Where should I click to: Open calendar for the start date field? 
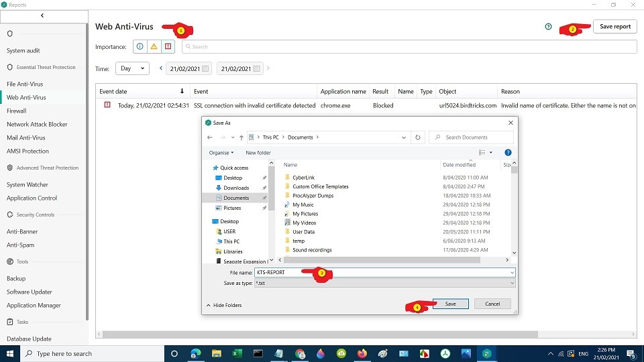click(205, 68)
